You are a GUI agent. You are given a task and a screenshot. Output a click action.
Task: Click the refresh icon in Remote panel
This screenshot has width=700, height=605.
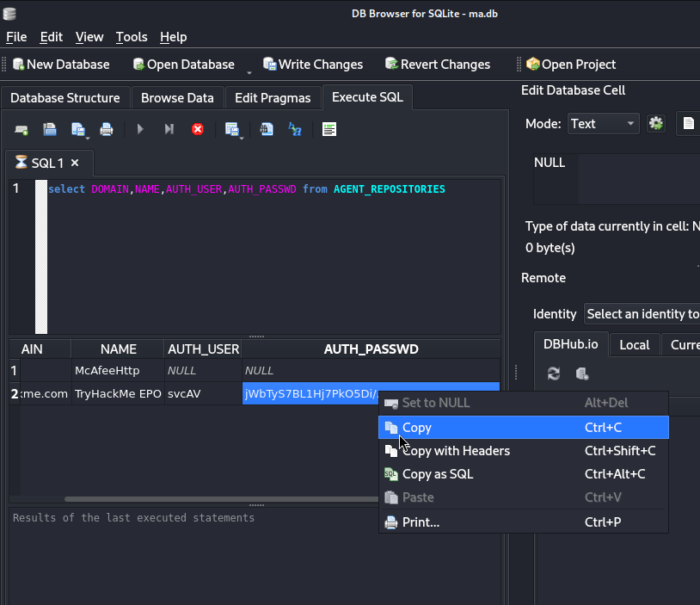click(x=554, y=373)
